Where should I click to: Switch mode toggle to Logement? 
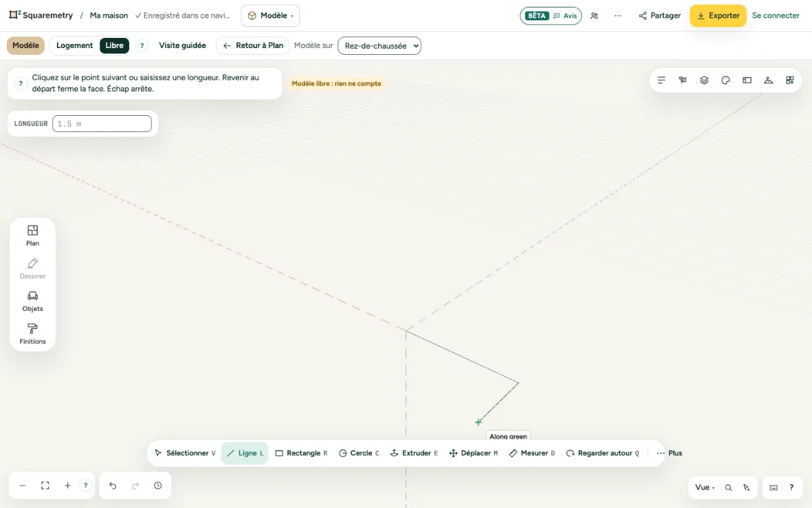point(74,45)
